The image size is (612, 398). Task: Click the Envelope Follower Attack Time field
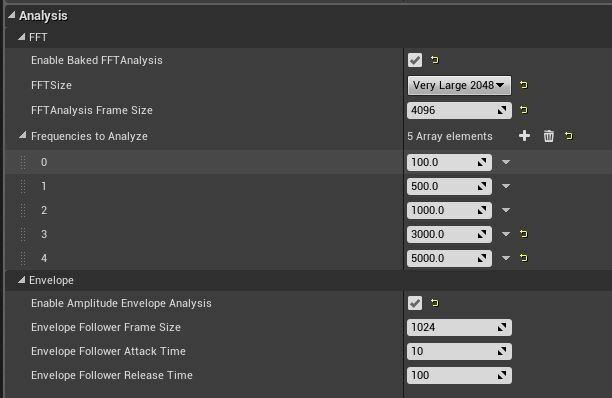(459, 351)
